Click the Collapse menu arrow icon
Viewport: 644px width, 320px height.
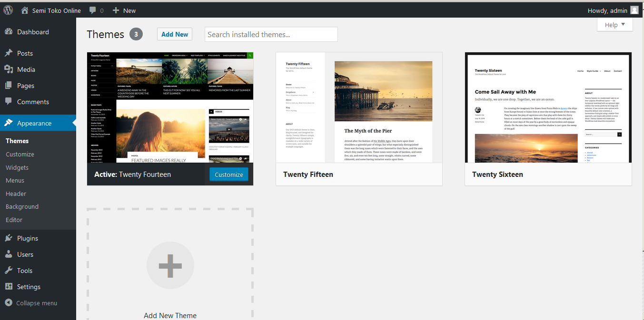[x=9, y=303]
